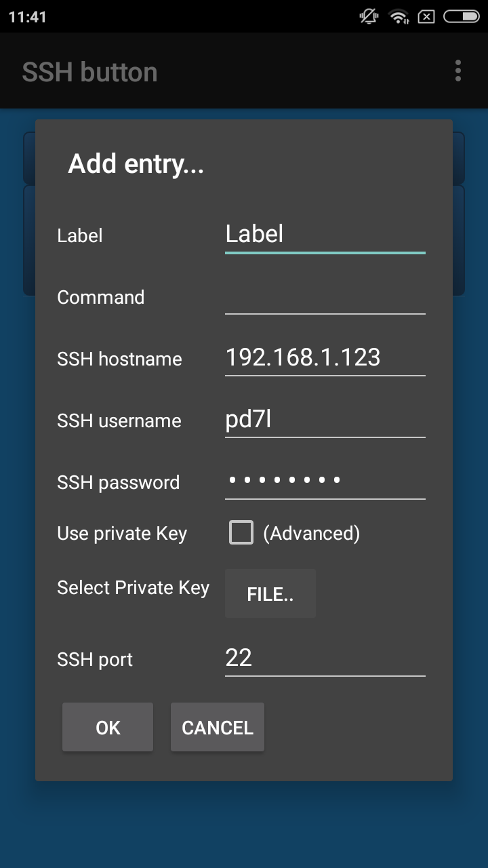Image resolution: width=488 pixels, height=868 pixels.
Task: Tap the Add entry... dialog title
Action: (136, 164)
